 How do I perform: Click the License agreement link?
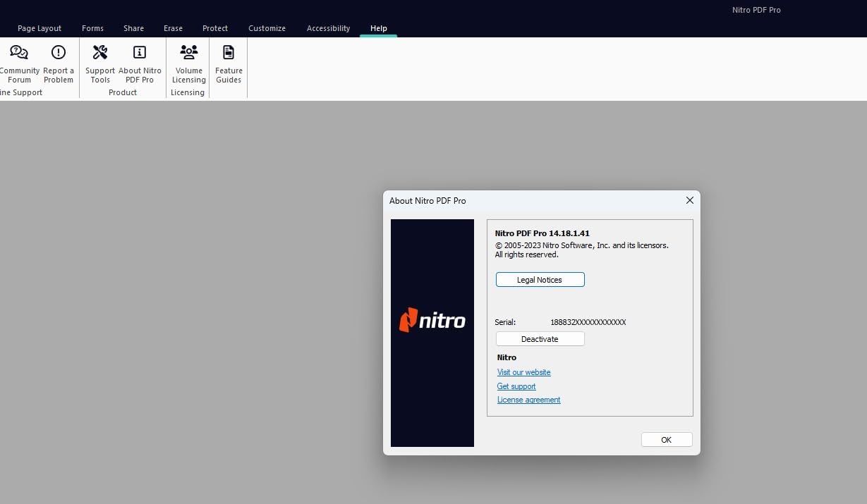[x=528, y=400]
